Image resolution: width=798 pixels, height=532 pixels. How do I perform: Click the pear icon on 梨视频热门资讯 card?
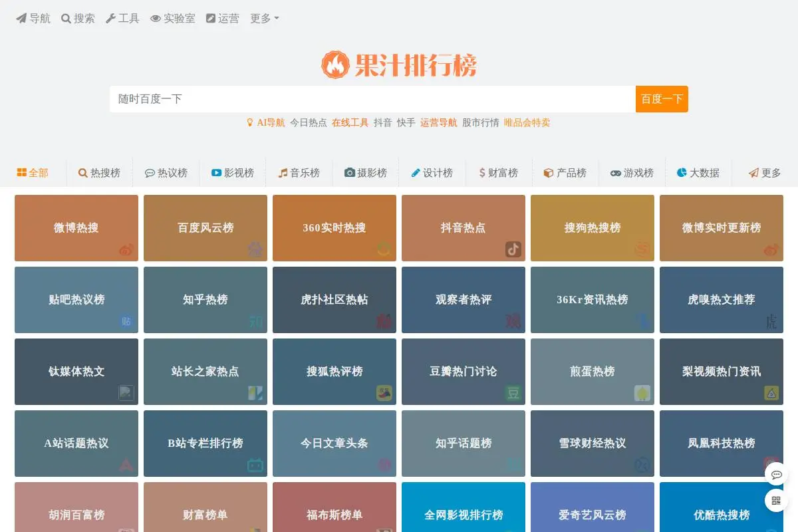click(x=771, y=393)
